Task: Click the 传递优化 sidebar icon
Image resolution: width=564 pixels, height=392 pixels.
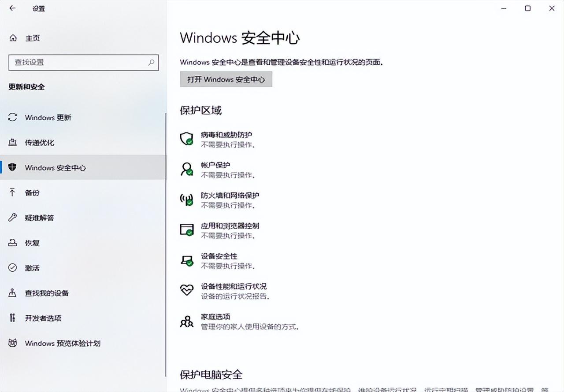Action: [13, 142]
